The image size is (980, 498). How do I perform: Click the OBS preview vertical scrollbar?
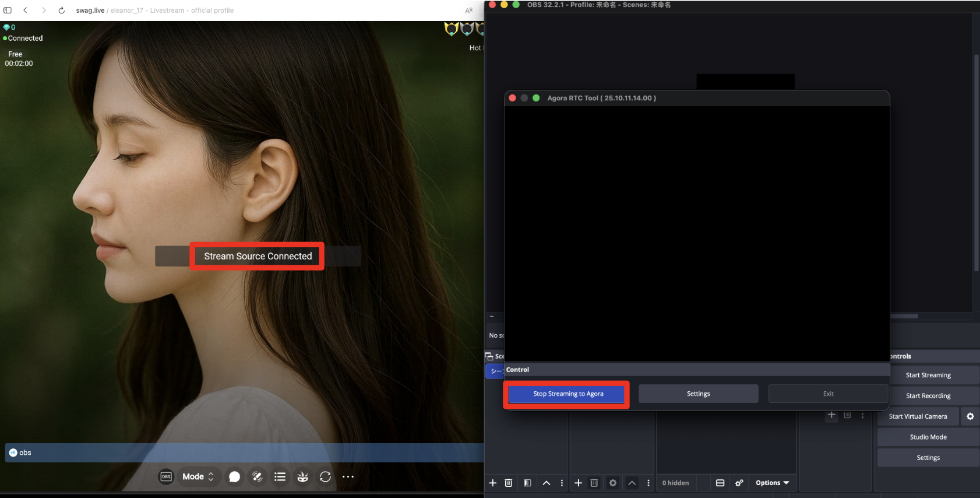977,162
